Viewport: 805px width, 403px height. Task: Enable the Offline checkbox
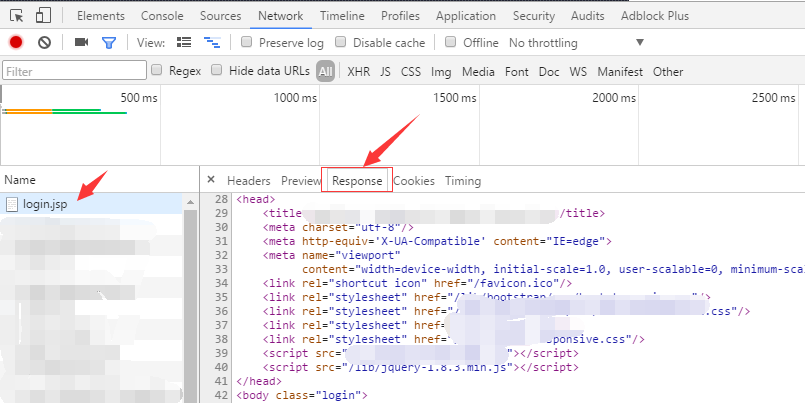(x=451, y=42)
